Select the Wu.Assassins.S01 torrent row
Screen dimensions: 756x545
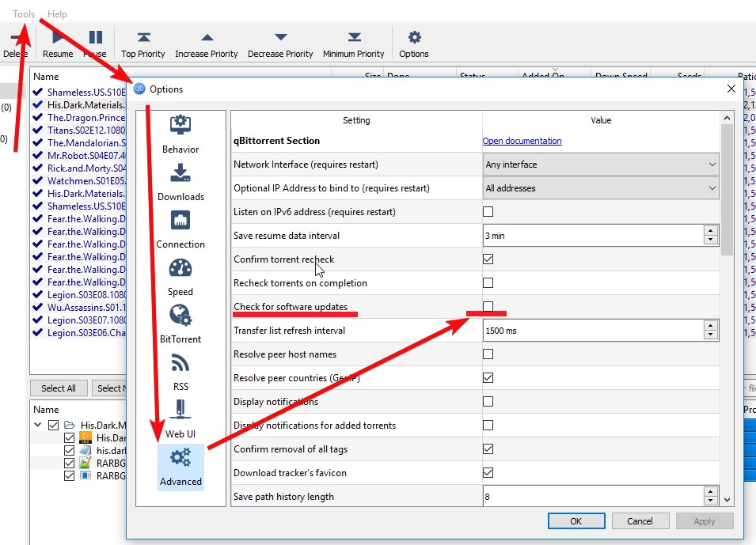78,308
